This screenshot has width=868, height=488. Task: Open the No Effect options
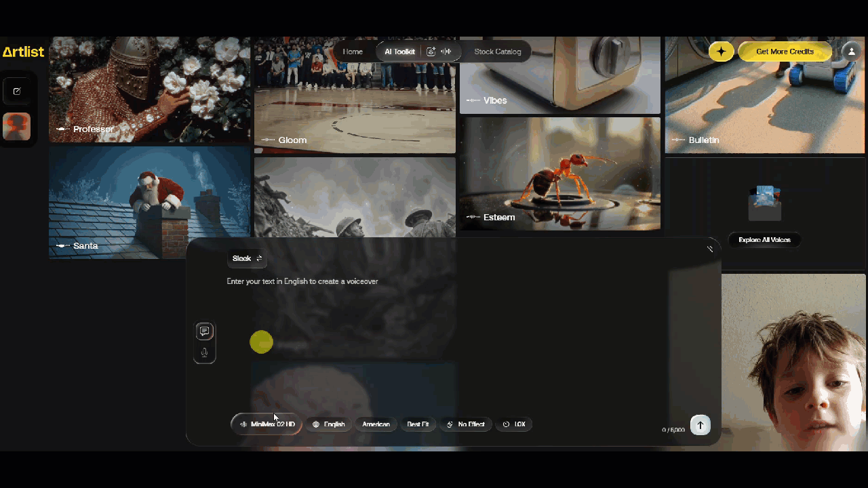point(465,424)
